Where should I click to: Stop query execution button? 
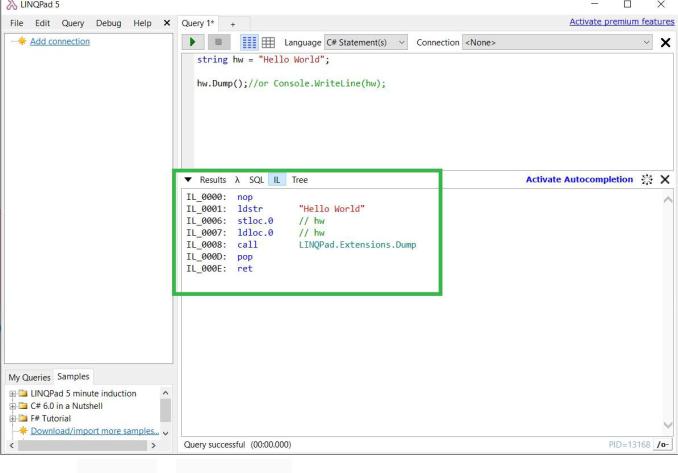pyautogui.click(x=218, y=42)
